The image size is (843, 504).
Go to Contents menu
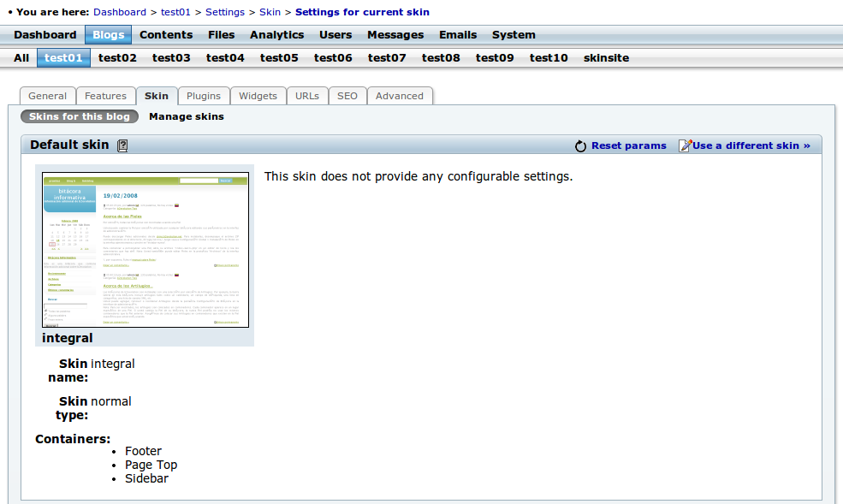(166, 35)
